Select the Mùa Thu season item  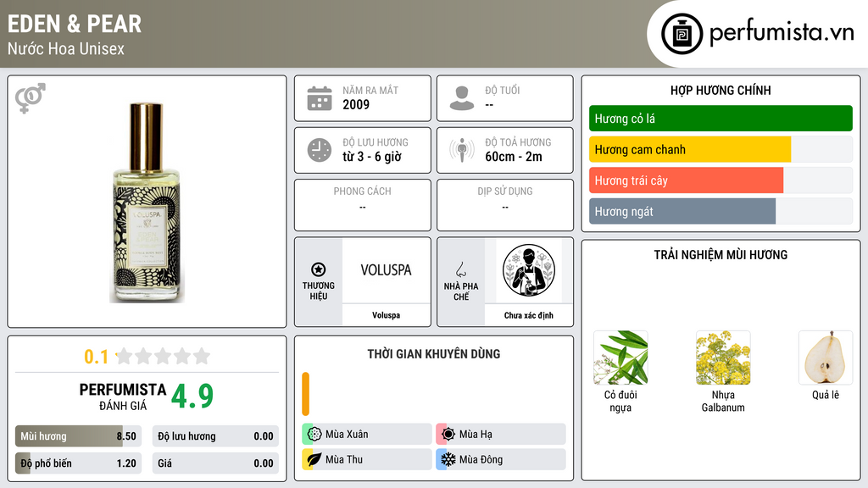[x=366, y=459]
